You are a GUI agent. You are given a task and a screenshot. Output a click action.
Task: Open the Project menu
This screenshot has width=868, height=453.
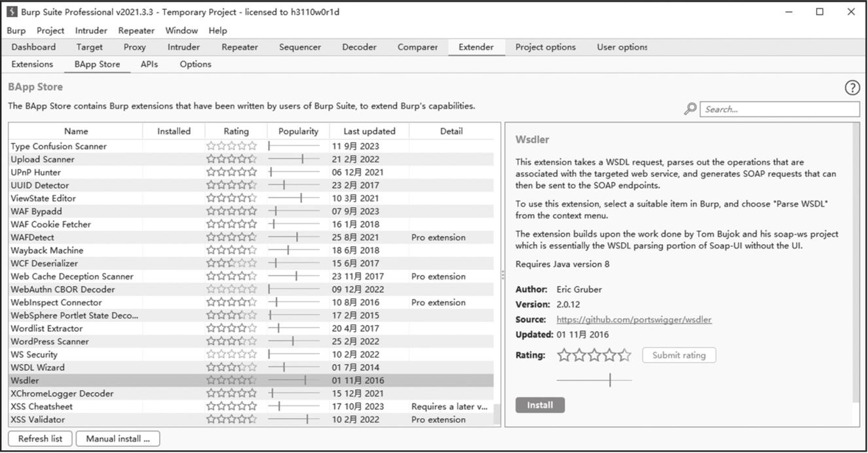[x=50, y=30]
